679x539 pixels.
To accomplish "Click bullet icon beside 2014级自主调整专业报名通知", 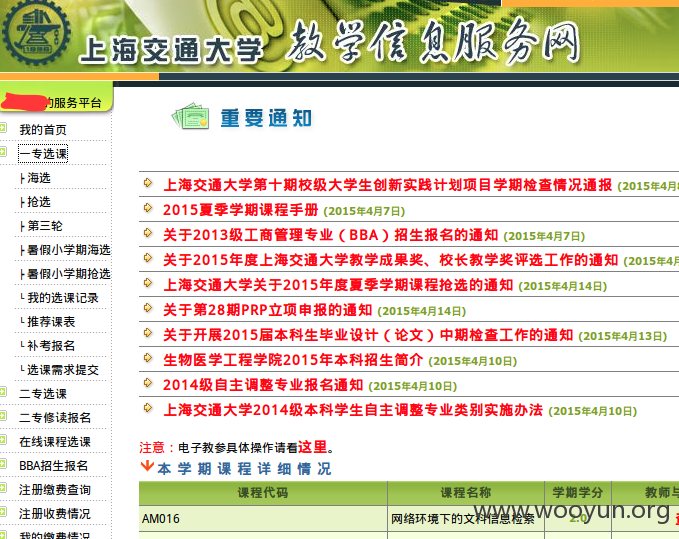I will pos(148,383).
